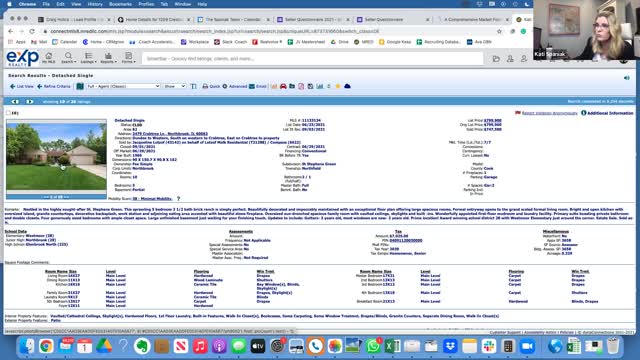
Task: Open Chrome in the Dock
Action: 46,346
